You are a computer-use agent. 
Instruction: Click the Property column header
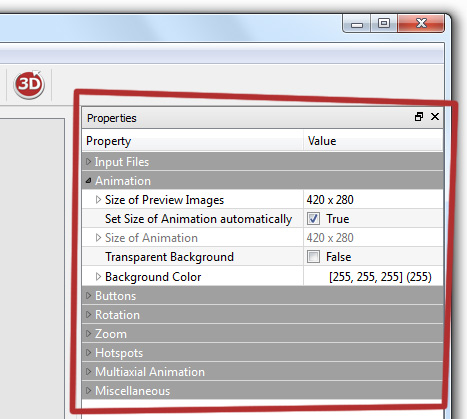click(192, 141)
